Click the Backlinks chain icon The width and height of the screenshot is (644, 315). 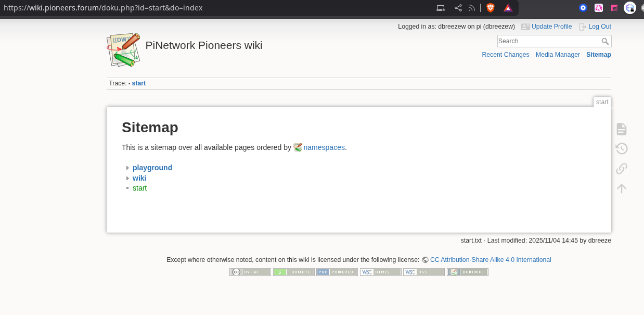pos(621,169)
